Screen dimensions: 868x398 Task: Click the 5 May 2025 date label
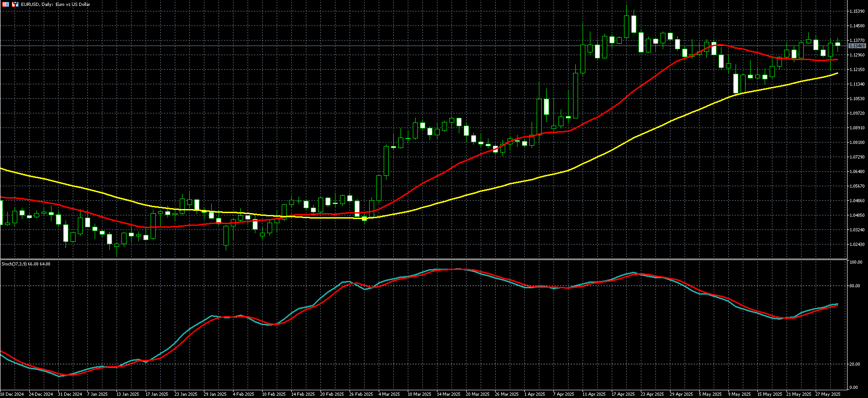710,394
